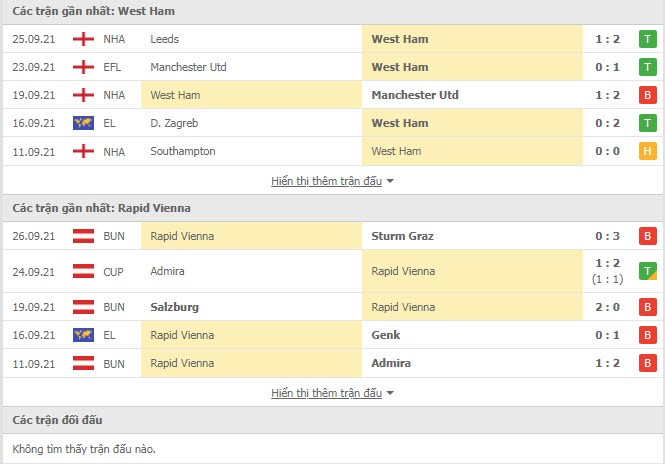Click England flag beside Leeds match
The width and height of the screenshot is (665, 464).
83,39
